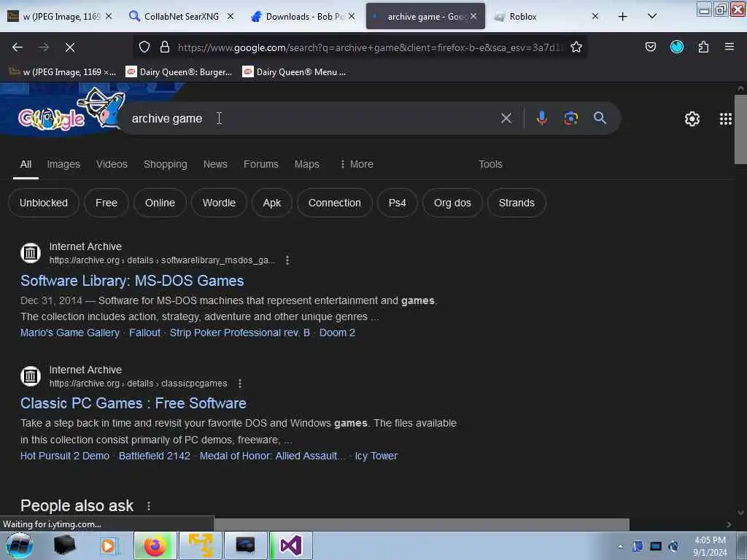The width and height of the screenshot is (747, 560).
Task: Click the taskbar clock showing 4:05 PM
Action: (x=710, y=546)
